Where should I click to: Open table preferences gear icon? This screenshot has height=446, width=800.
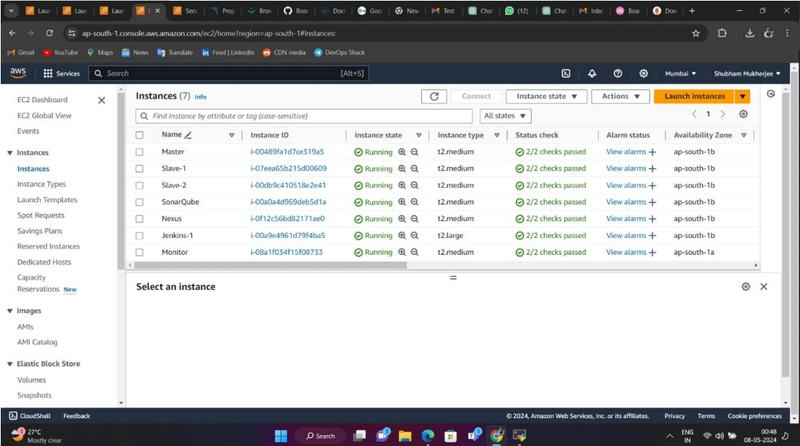(x=743, y=114)
